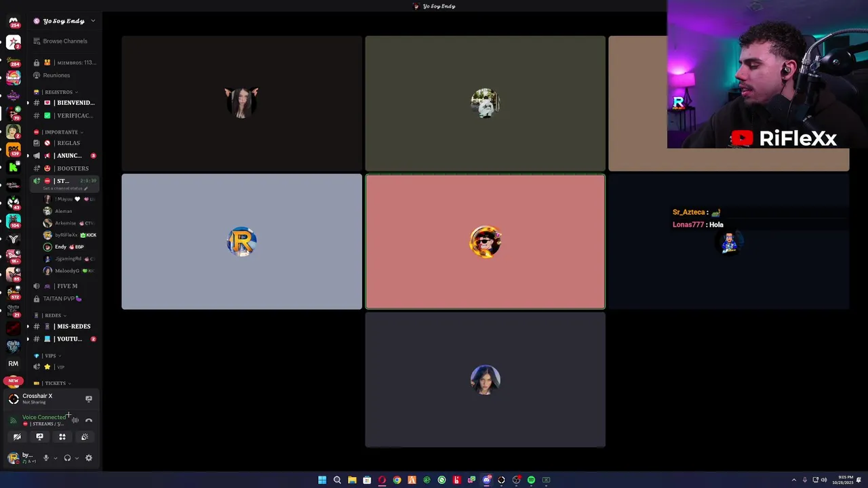Open the green K server icon
868x488 pixels.
coord(13,167)
